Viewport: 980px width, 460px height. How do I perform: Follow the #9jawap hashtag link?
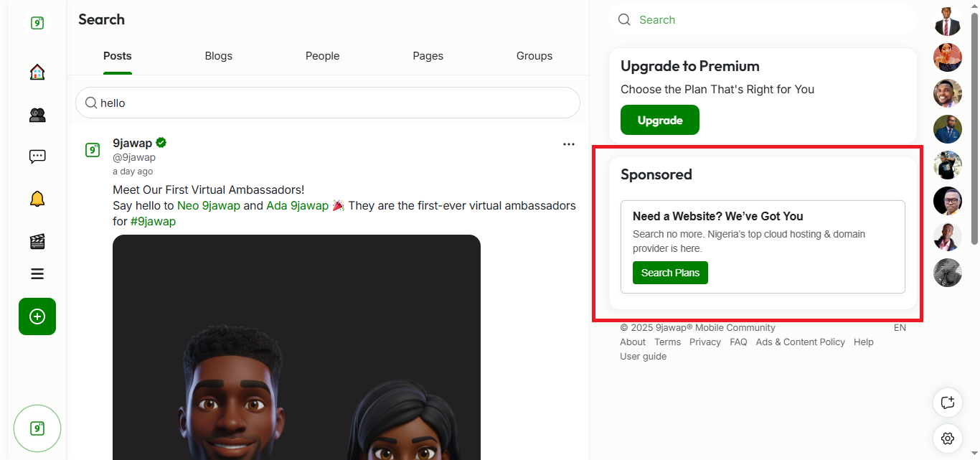click(153, 222)
